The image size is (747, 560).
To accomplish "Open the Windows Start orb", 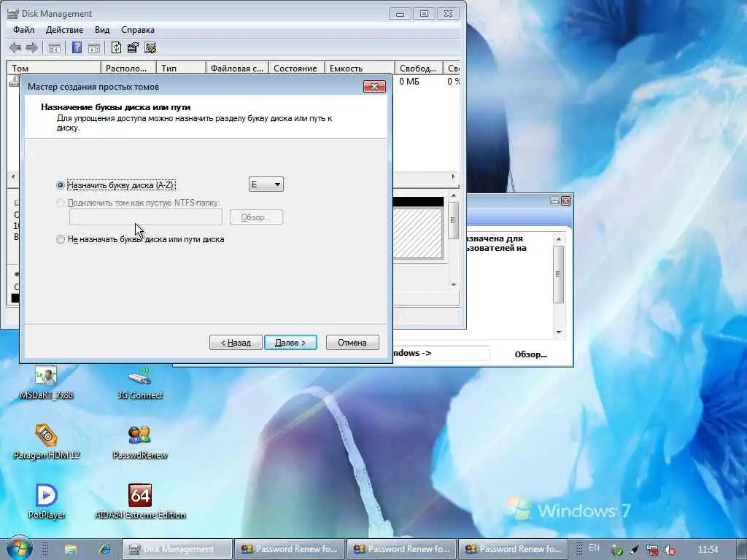I will pos(20,548).
